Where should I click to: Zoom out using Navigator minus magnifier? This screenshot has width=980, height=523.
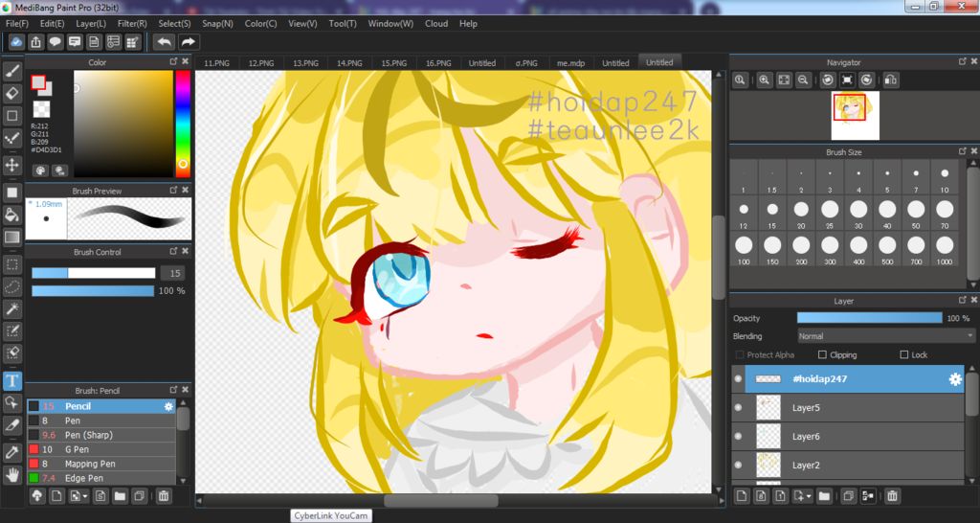803,80
